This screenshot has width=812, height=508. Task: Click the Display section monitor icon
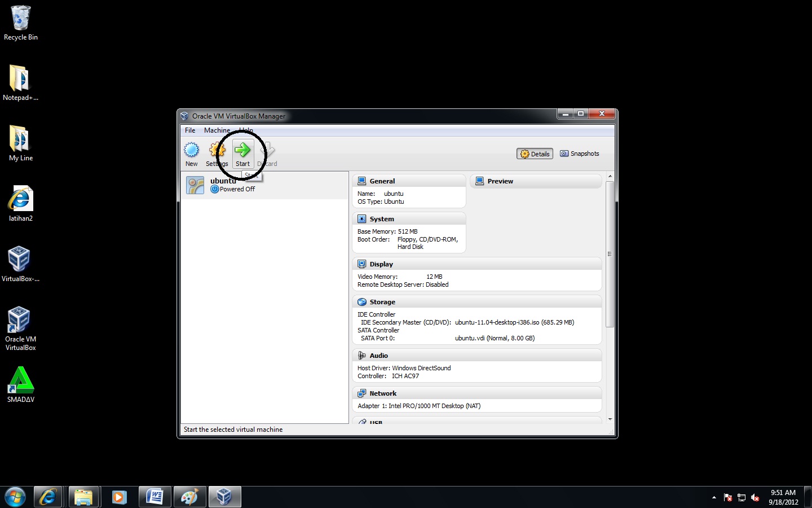click(x=362, y=264)
